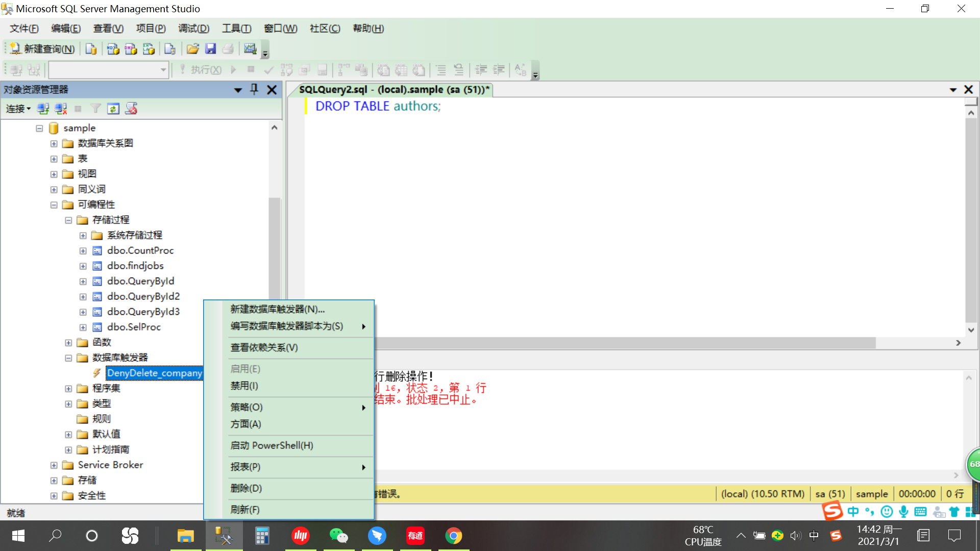980x551 pixels.
Task: Open the database selector combo box
Action: 108,70
